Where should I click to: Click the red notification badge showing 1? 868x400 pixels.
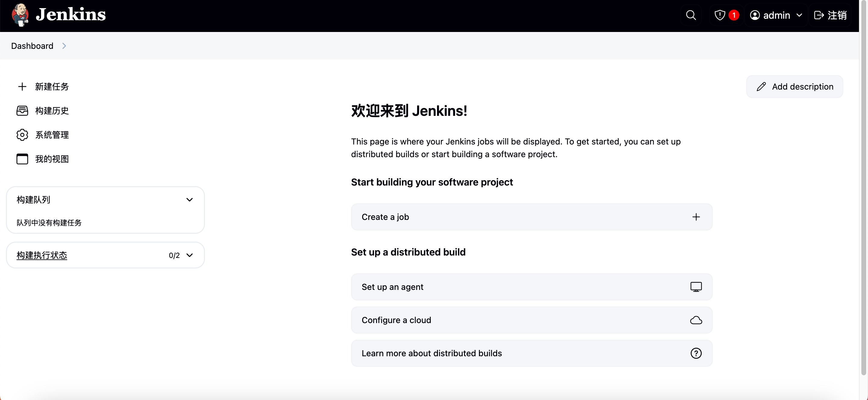[x=734, y=15]
